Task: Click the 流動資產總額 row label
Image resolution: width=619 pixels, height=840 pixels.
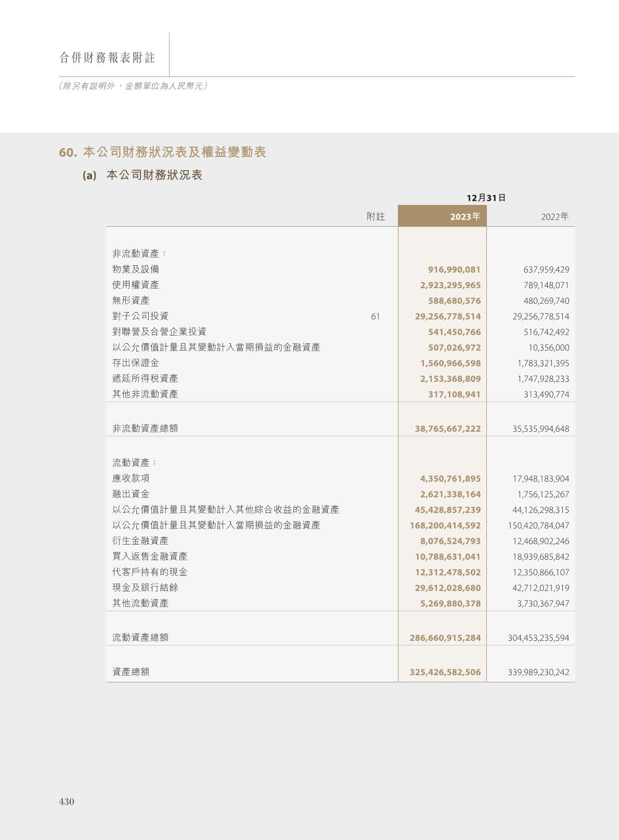Action: pyautogui.click(x=140, y=638)
